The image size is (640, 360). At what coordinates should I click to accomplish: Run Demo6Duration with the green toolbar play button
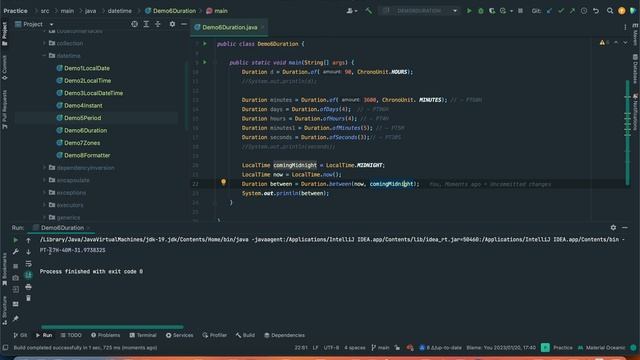point(469,11)
